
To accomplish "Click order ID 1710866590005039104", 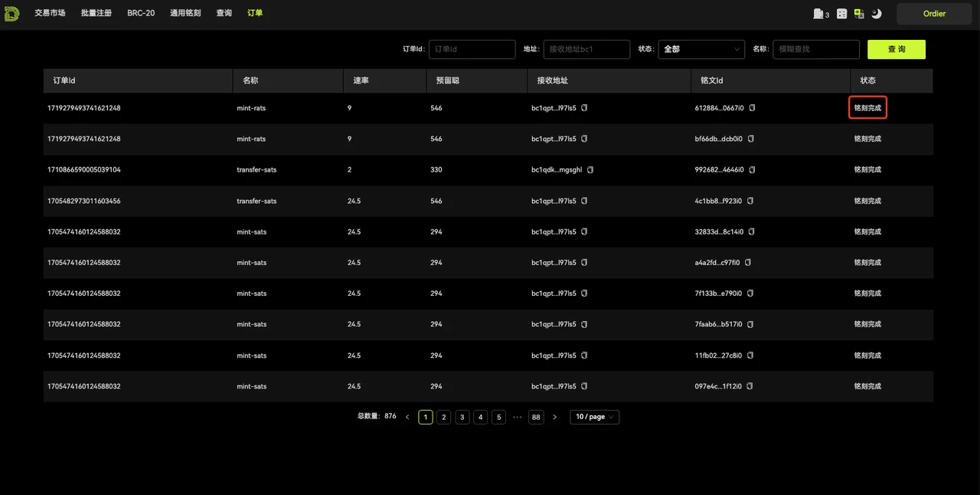I will click(x=84, y=169).
